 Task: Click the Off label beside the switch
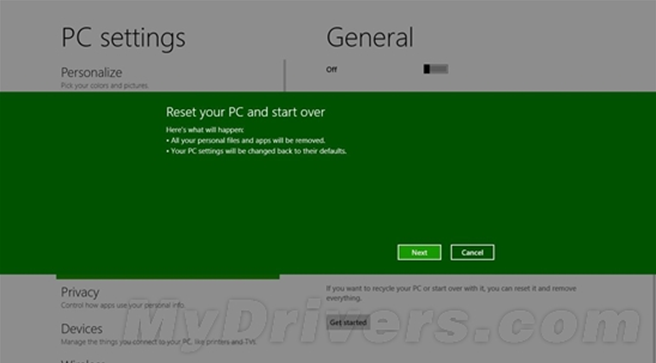pos(331,69)
